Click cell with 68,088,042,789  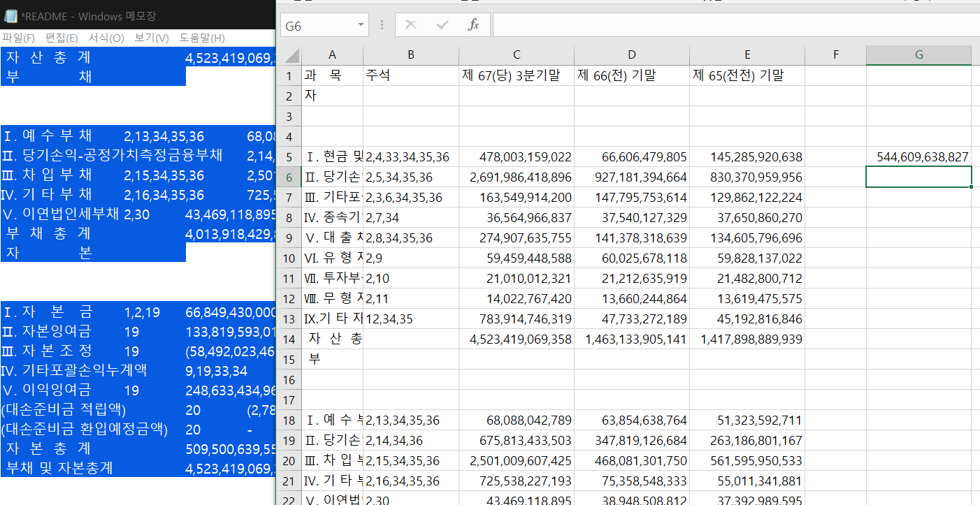pos(517,420)
